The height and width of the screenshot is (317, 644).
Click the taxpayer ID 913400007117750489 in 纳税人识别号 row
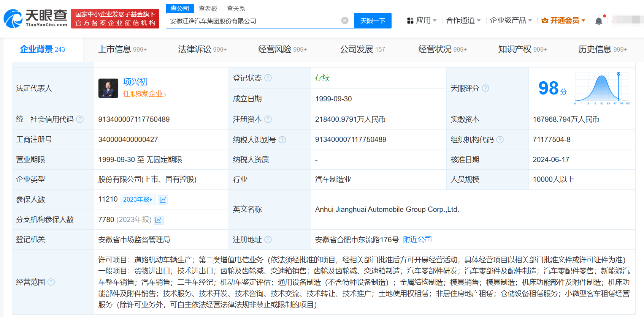tap(351, 140)
